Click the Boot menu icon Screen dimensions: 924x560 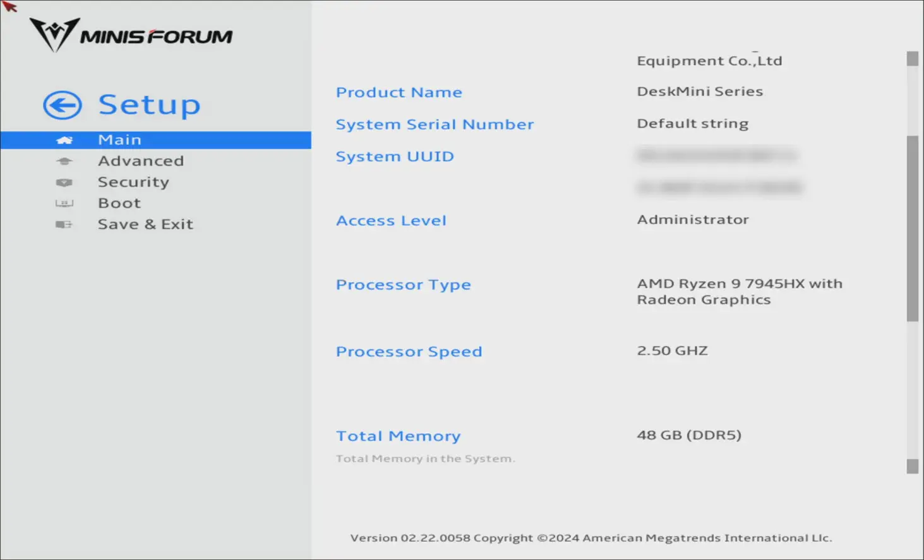(x=64, y=203)
